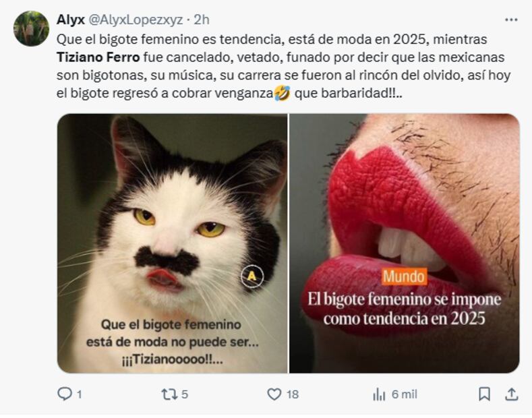Click the reply speech bubble icon
This screenshot has height=418, width=532.
(65, 394)
